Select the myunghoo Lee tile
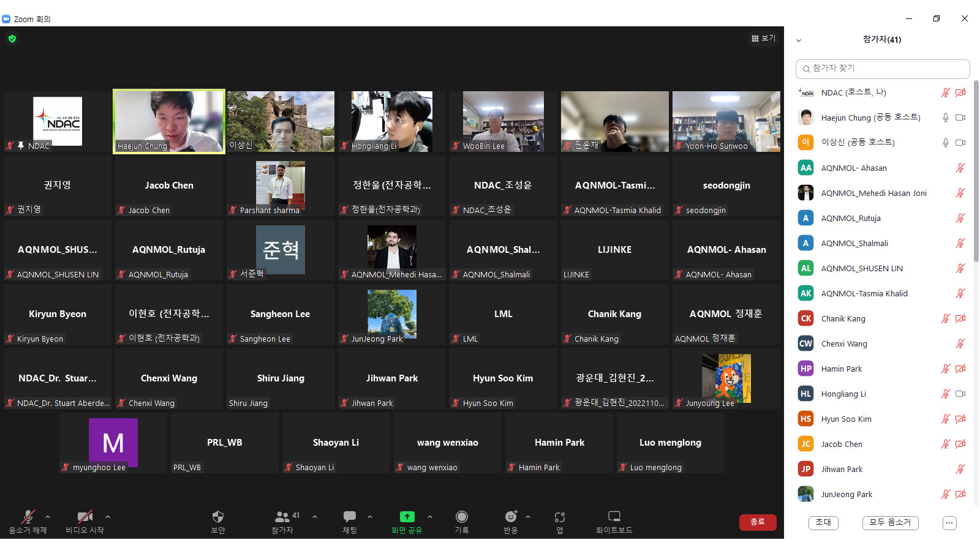The width and height of the screenshot is (980, 551). tap(113, 443)
